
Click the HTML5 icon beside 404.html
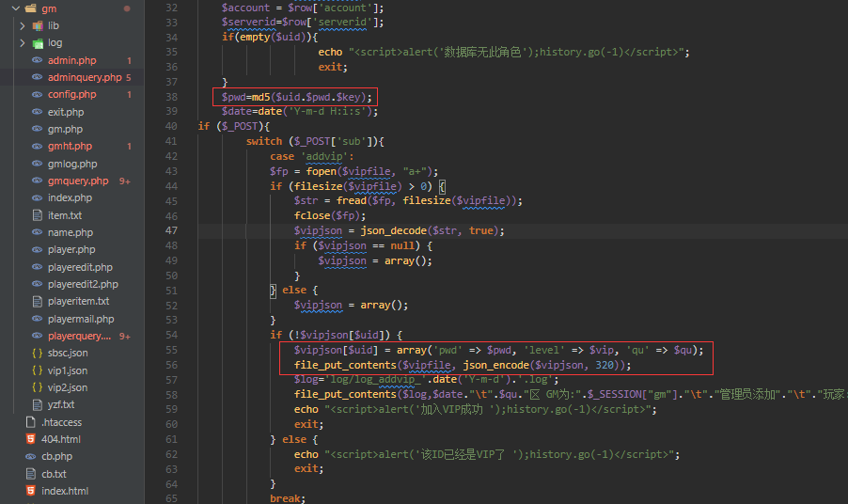click(x=31, y=439)
